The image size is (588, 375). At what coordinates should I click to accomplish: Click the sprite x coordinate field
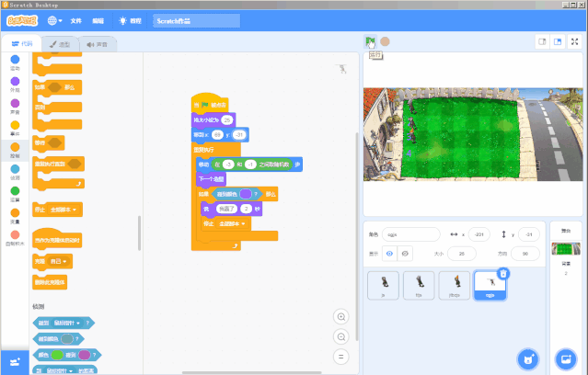[x=479, y=234]
